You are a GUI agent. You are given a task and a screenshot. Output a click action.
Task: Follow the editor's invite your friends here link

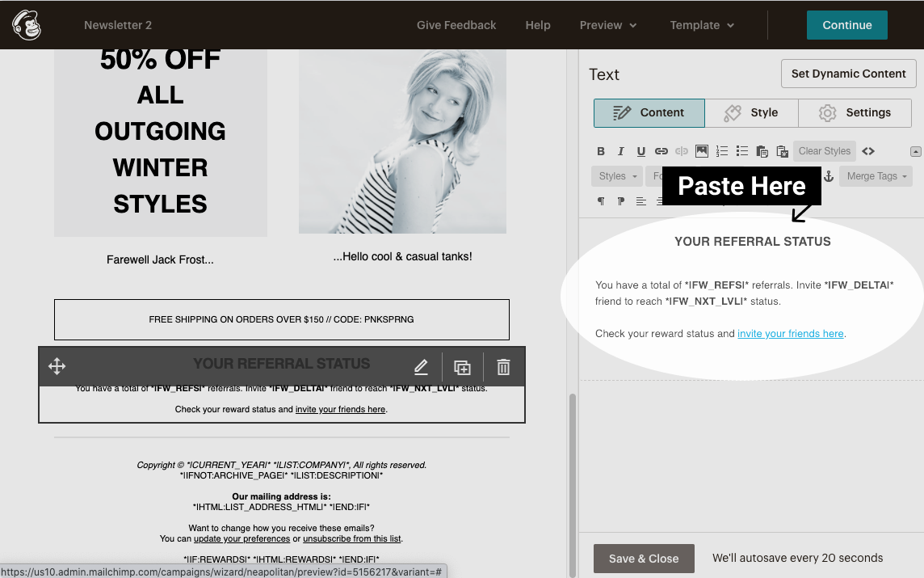(x=790, y=333)
